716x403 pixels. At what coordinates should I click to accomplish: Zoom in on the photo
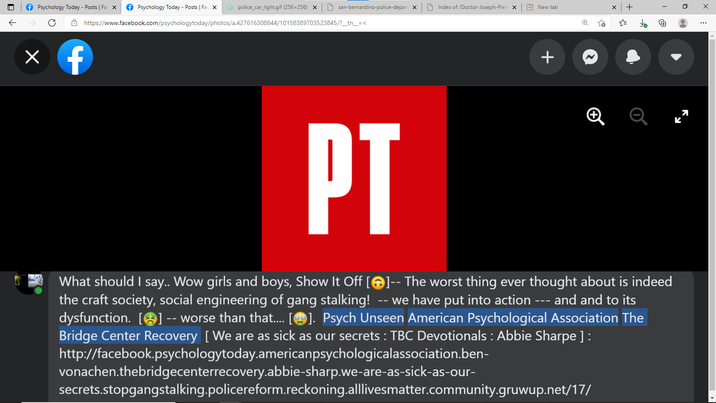[x=595, y=116]
